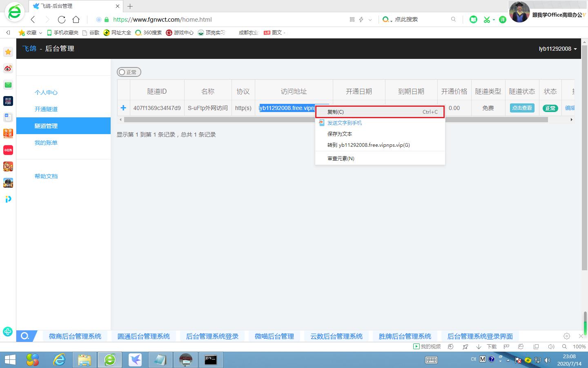The height and width of the screenshot is (368, 588).
Task: Refresh the current page
Action: [x=62, y=19]
